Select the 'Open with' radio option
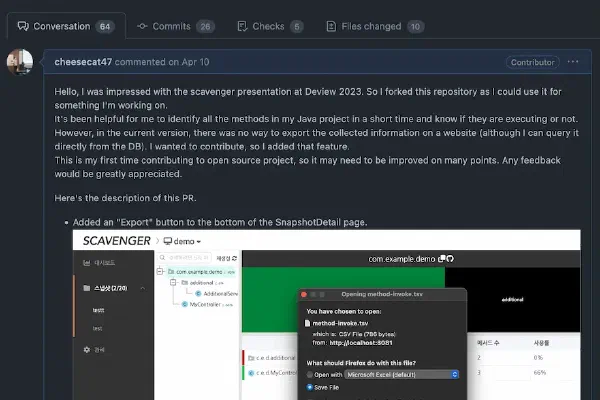Viewport: 600px width, 400px height. [310, 375]
